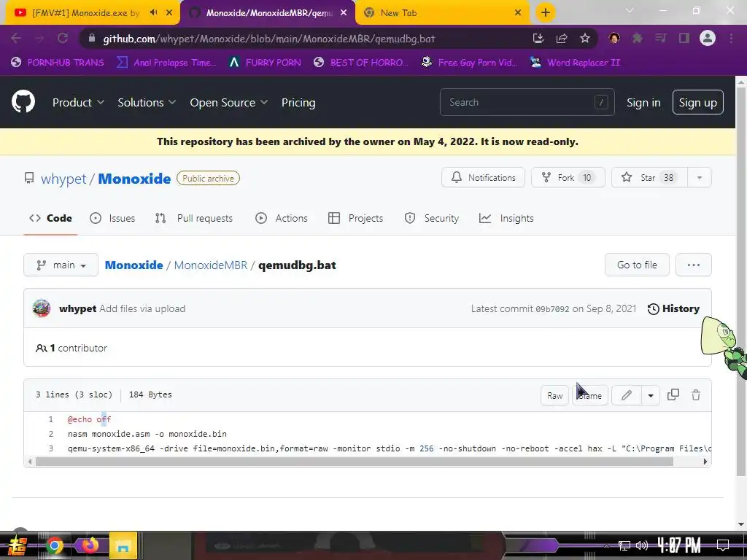Open the three-dot file options menu

coord(694,265)
